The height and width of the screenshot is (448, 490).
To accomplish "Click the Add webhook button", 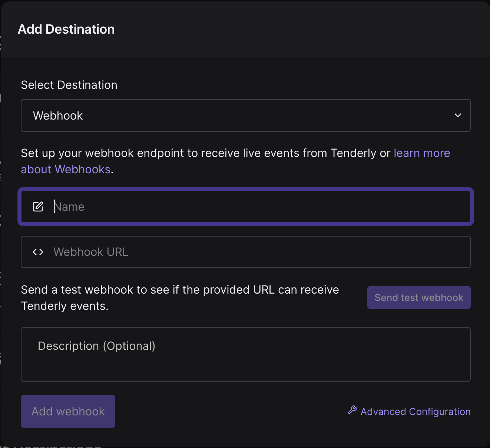I will [x=68, y=411].
